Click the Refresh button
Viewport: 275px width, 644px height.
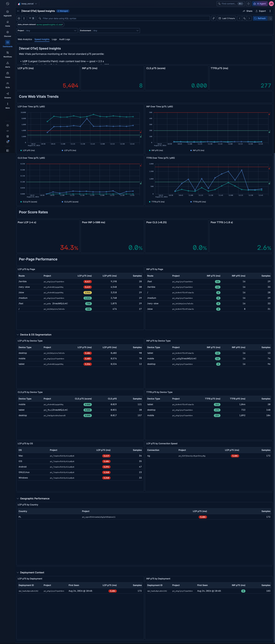260,18
